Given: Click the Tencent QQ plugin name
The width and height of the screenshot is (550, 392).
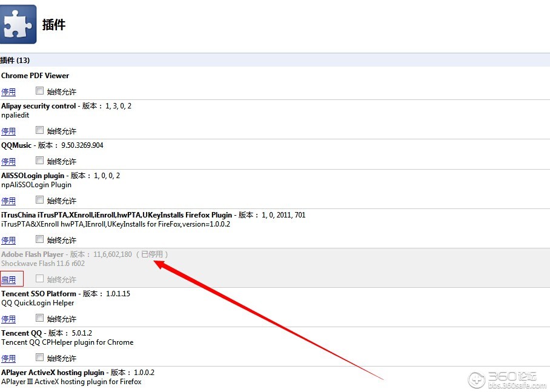Looking at the screenshot, I should coord(21,333).
